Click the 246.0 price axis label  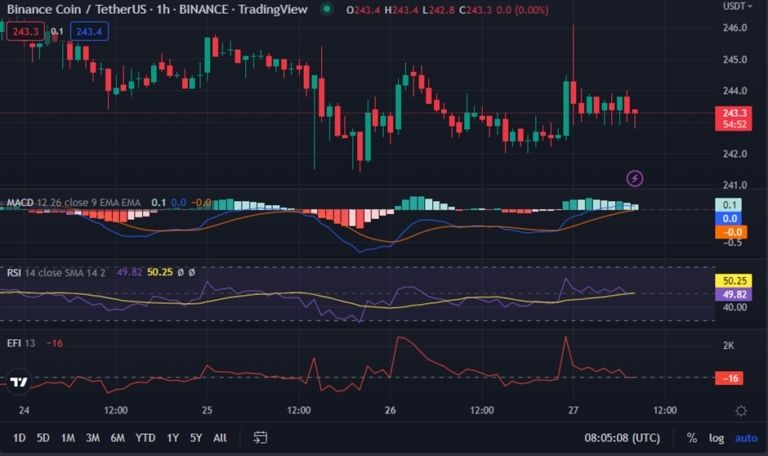point(735,28)
